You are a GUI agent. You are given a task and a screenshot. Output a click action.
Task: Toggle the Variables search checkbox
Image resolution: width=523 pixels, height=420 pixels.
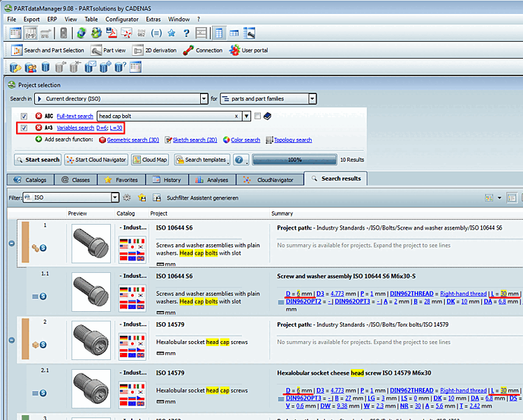coord(24,128)
